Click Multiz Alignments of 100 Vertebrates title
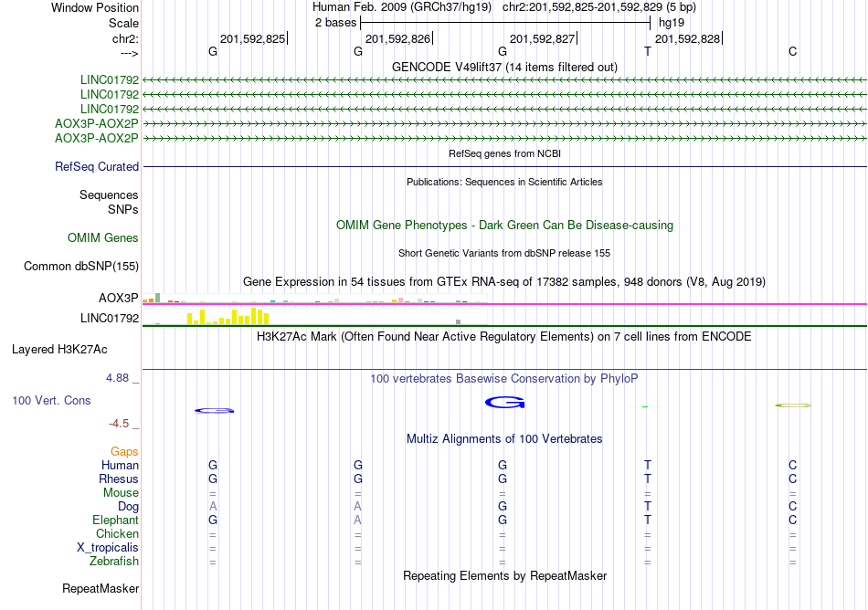Image resolution: width=868 pixels, height=610 pixels. click(x=504, y=438)
